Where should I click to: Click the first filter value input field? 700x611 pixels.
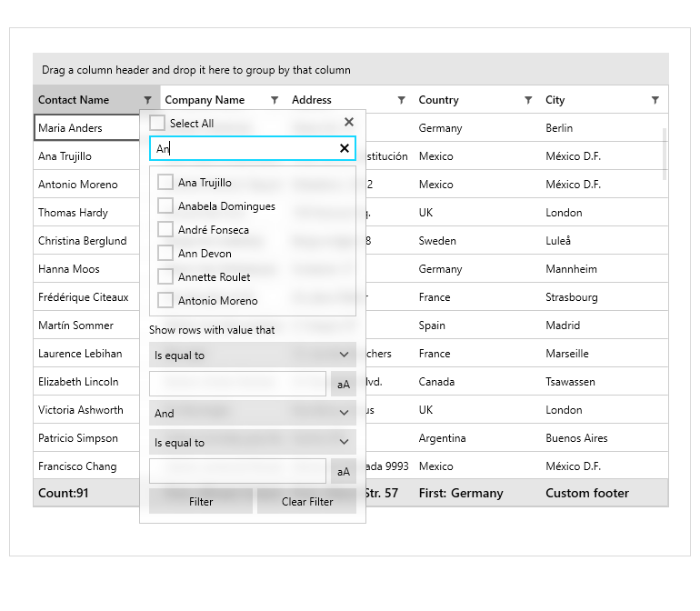click(x=238, y=384)
